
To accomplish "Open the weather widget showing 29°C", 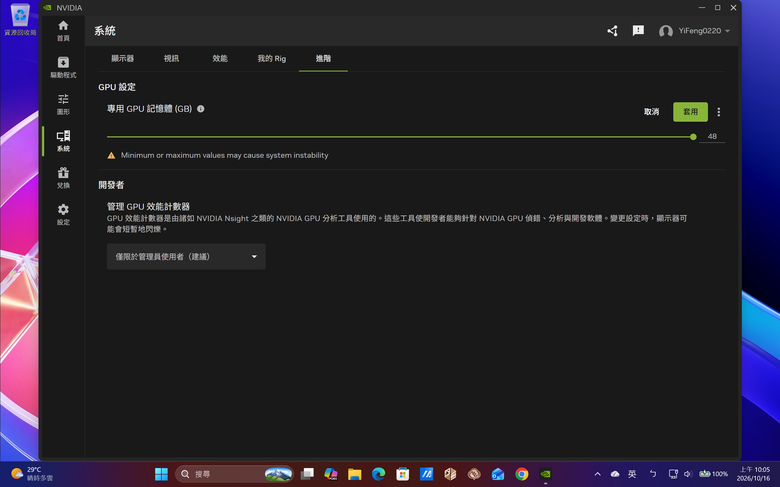I will (x=32, y=474).
